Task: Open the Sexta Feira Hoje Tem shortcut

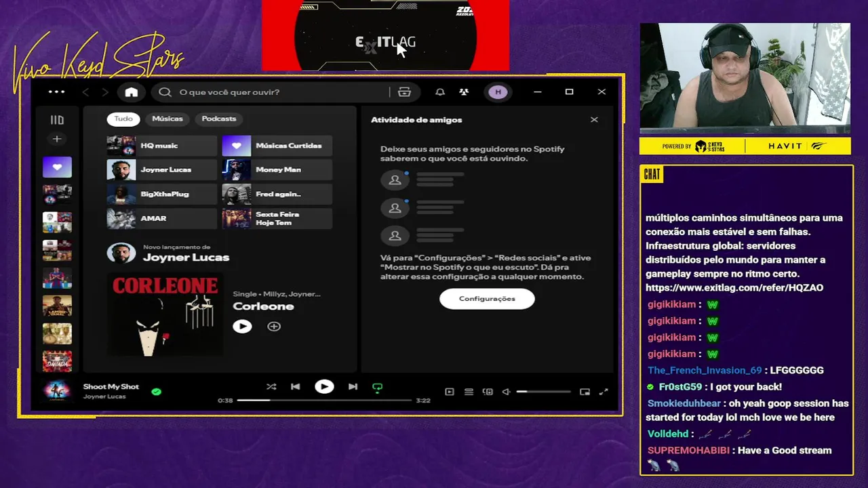Action: coord(277,219)
